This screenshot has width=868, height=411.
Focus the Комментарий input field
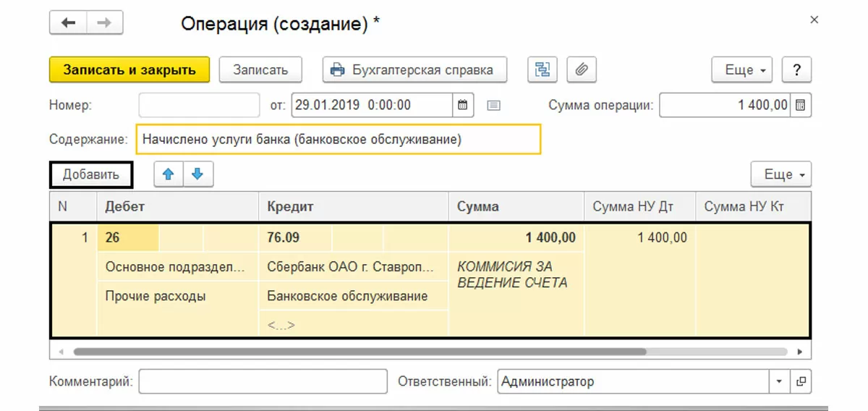tap(263, 381)
